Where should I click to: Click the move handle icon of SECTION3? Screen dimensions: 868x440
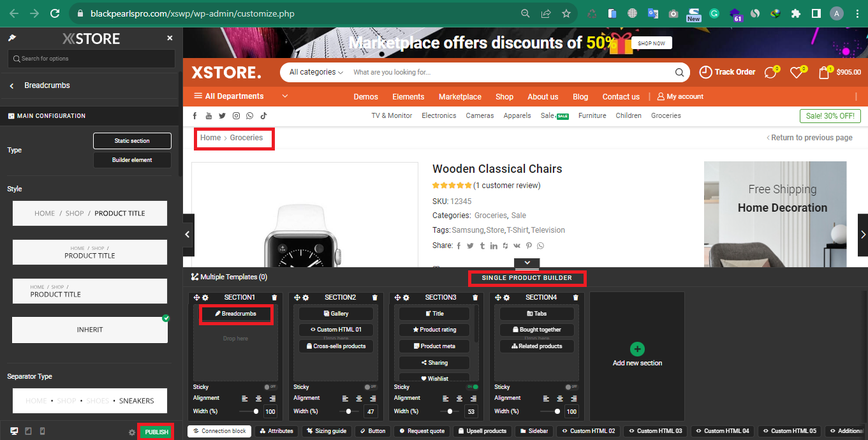(397, 297)
